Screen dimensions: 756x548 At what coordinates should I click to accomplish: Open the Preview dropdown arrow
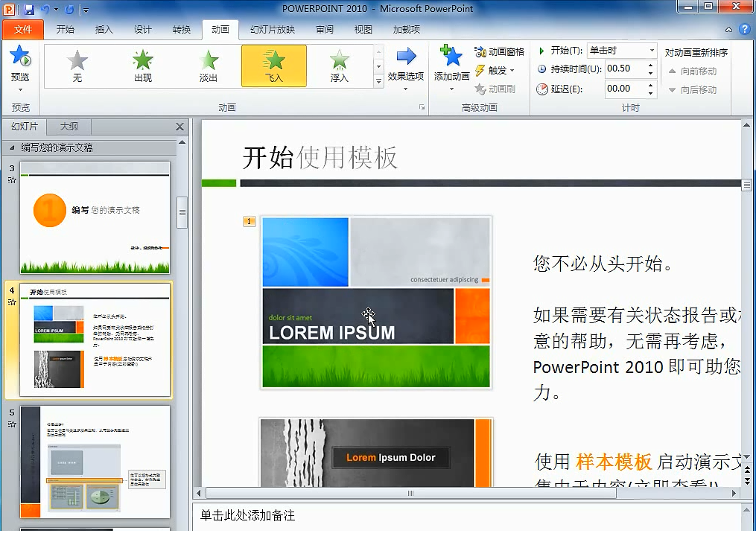coord(20,89)
